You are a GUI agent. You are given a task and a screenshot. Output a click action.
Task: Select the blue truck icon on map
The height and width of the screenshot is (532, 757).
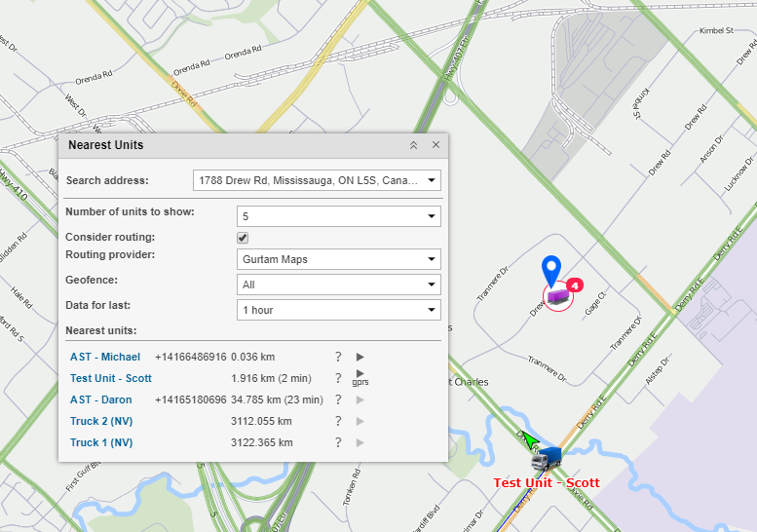coord(549,458)
